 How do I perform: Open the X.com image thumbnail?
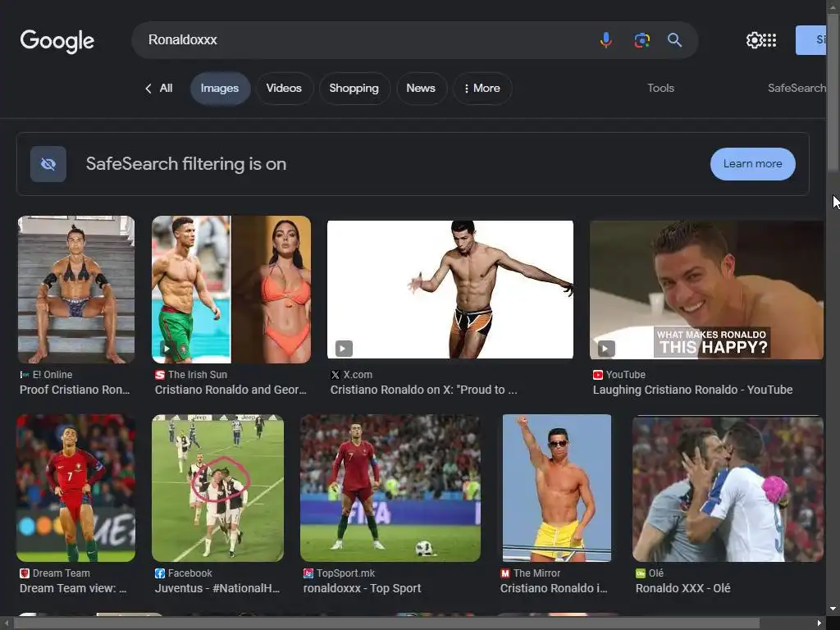[450, 290]
